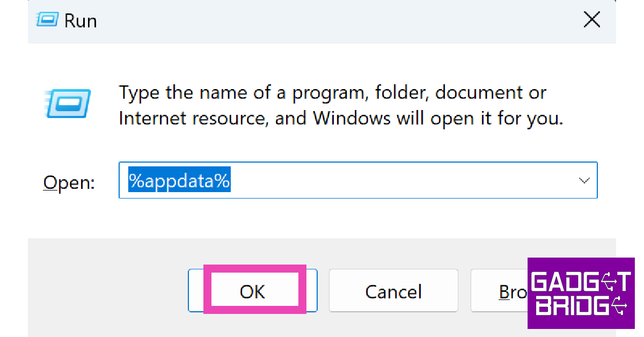The width and height of the screenshot is (644, 337).
Task: Click the large Run icon beside the description
Action: click(68, 103)
